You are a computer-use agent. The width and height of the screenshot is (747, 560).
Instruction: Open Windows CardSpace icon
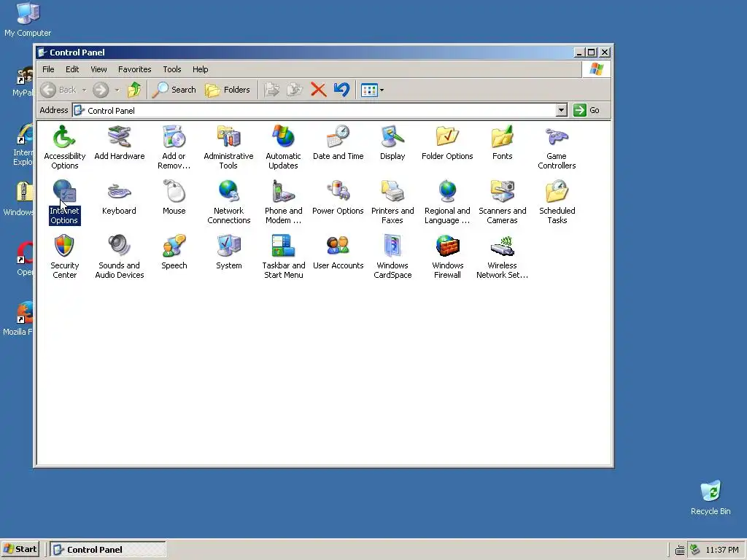[392, 256]
